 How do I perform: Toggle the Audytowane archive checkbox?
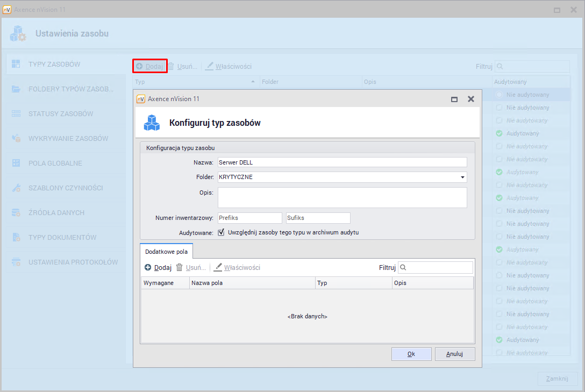pyautogui.click(x=221, y=233)
